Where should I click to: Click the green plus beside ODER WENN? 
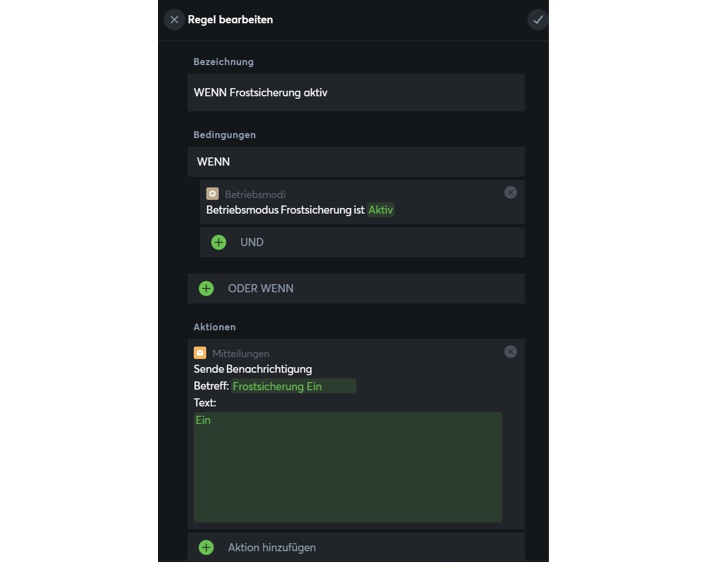point(206,288)
